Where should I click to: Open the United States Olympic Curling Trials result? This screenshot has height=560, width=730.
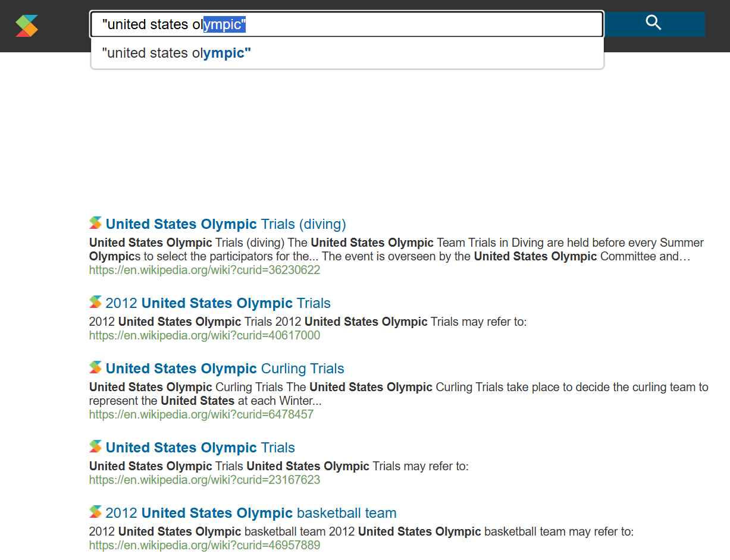(225, 369)
